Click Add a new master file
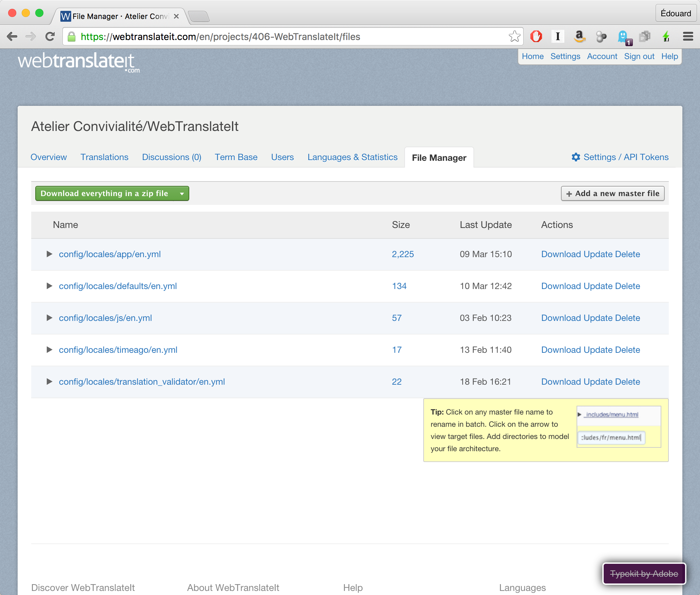The image size is (700, 595). point(612,193)
